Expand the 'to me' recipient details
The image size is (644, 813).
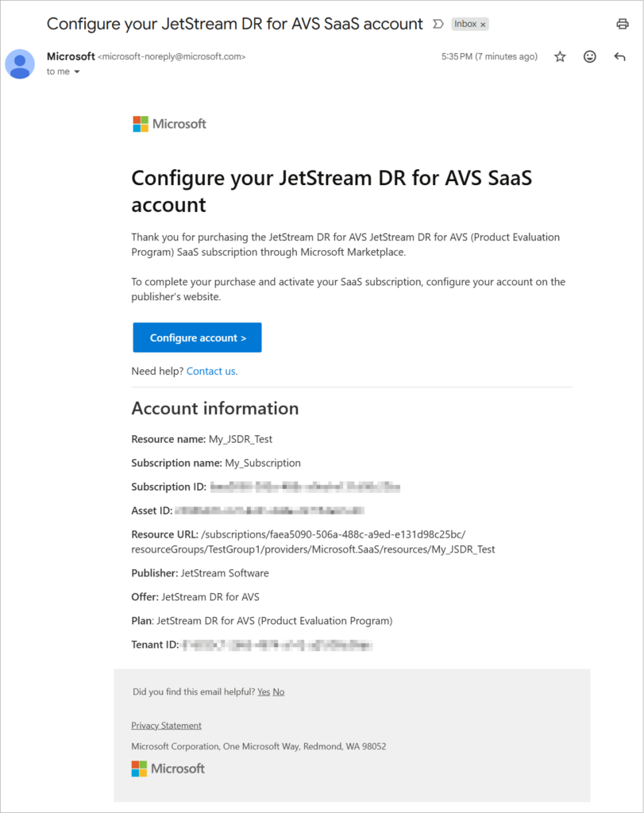pyautogui.click(x=77, y=72)
